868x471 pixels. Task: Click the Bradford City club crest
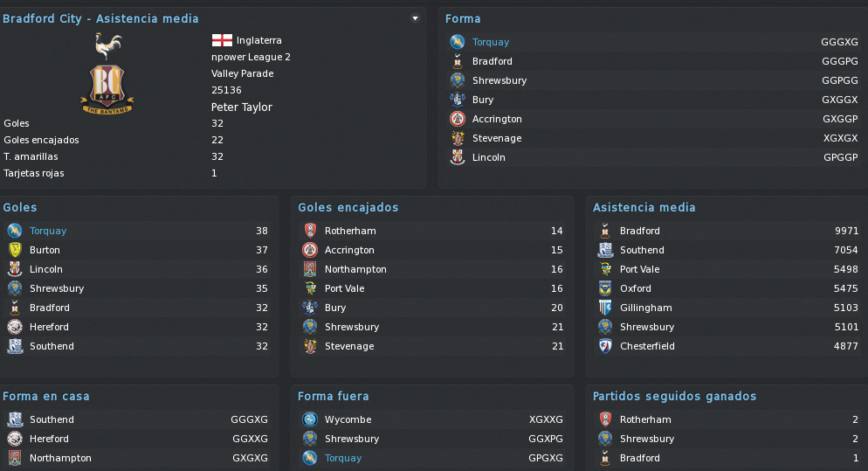107,73
